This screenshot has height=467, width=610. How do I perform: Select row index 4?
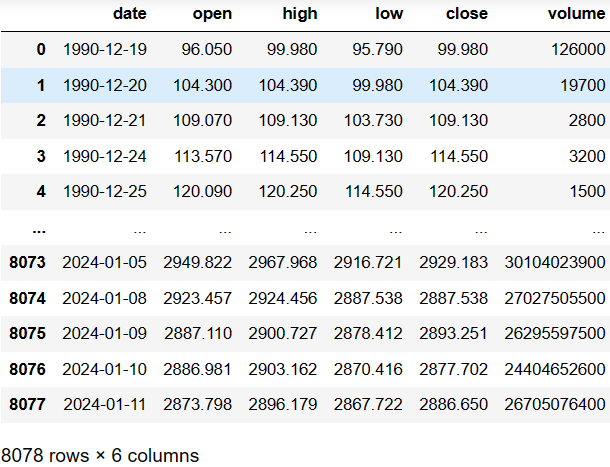(41, 191)
